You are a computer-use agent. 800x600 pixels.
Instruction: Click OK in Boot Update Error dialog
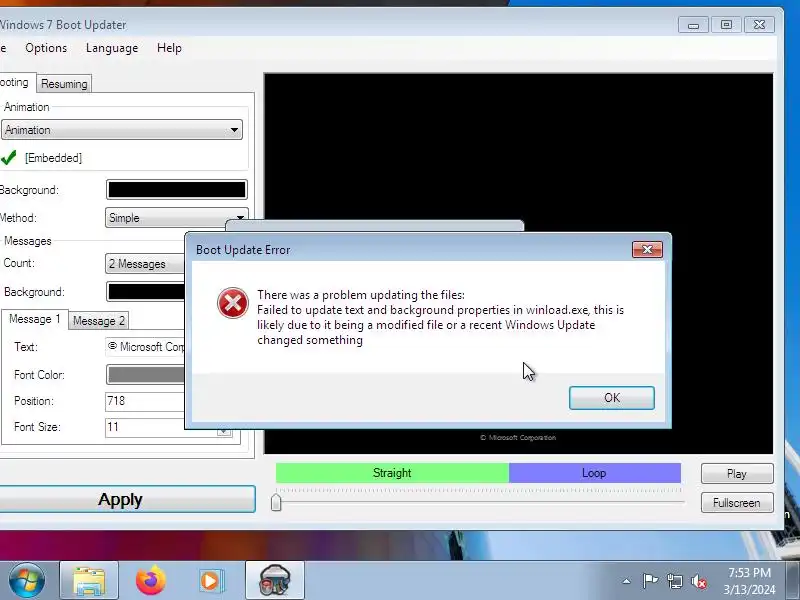[x=612, y=398]
